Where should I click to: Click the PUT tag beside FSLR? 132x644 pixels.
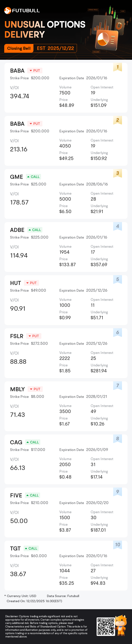click(34, 336)
